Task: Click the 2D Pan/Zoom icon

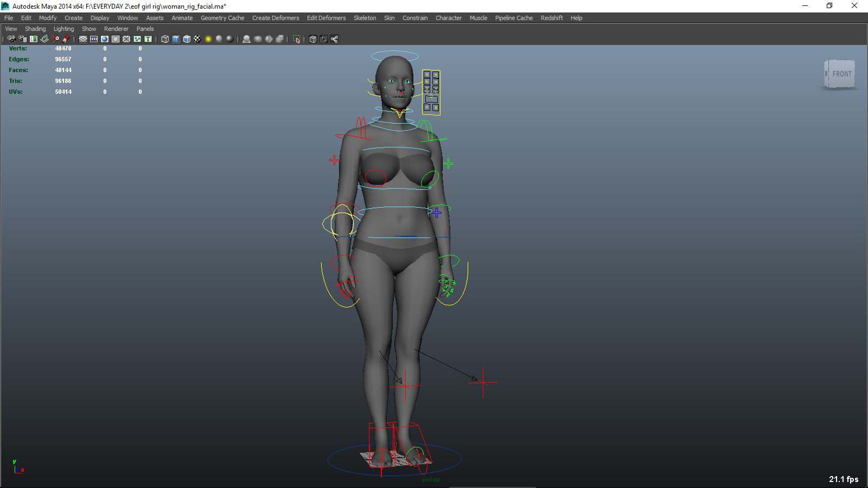Action: coord(55,39)
